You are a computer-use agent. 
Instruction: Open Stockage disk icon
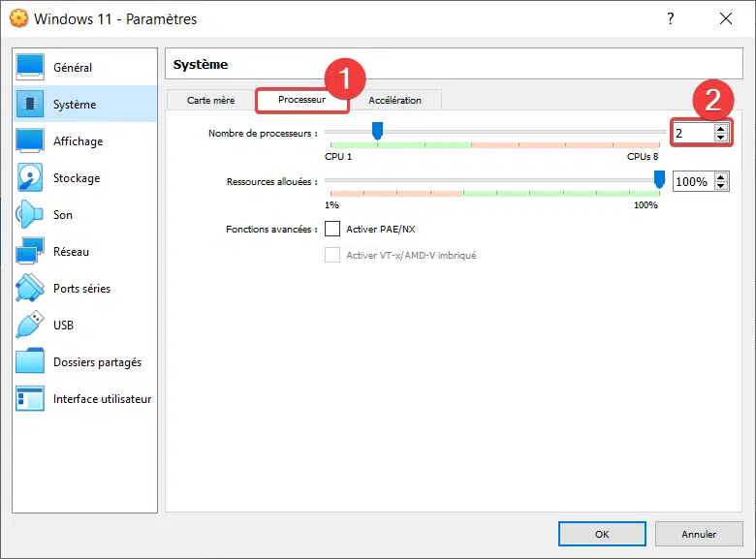point(30,177)
